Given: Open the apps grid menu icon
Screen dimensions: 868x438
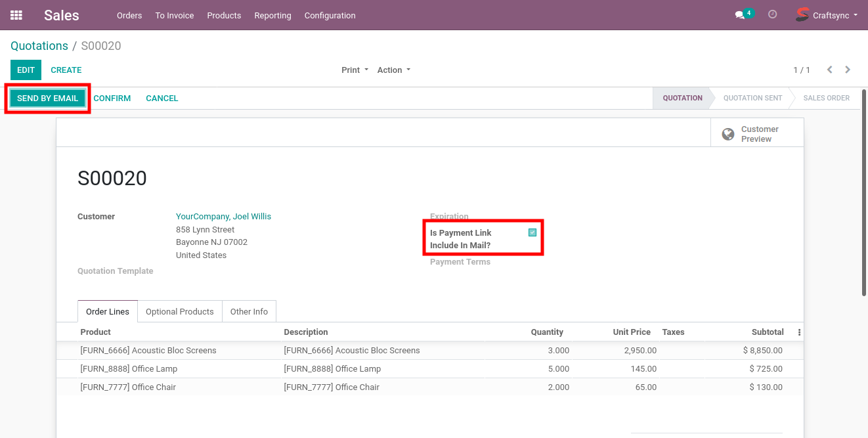Looking at the screenshot, I should [16, 15].
